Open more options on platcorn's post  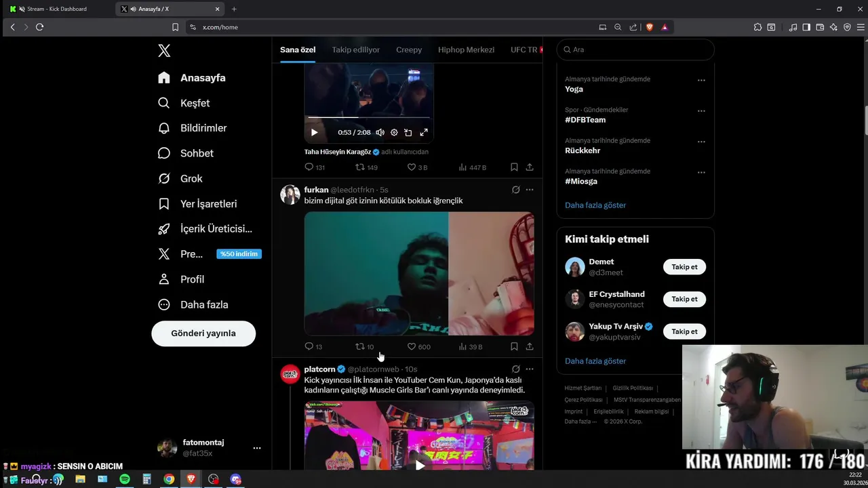coord(530,369)
